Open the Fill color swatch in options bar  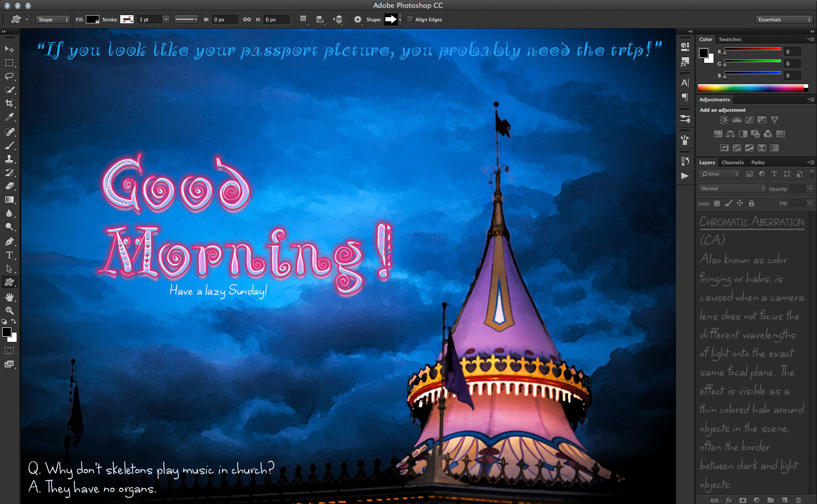point(93,20)
